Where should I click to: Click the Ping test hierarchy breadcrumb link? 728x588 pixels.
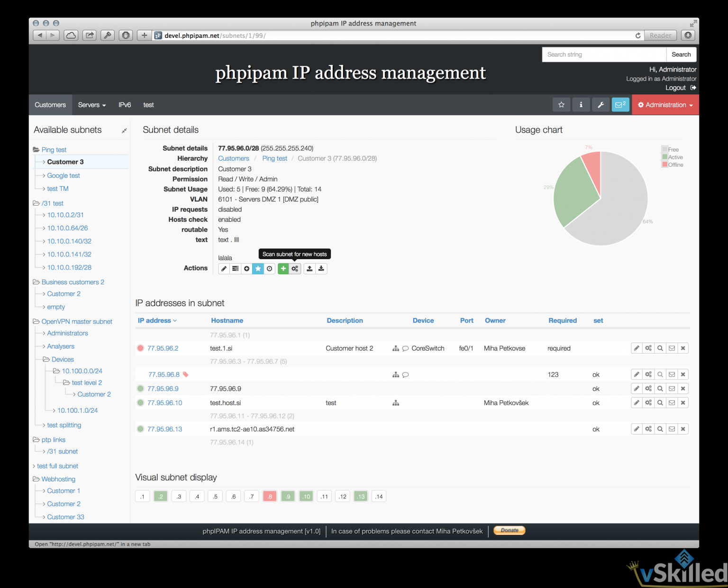coord(274,158)
